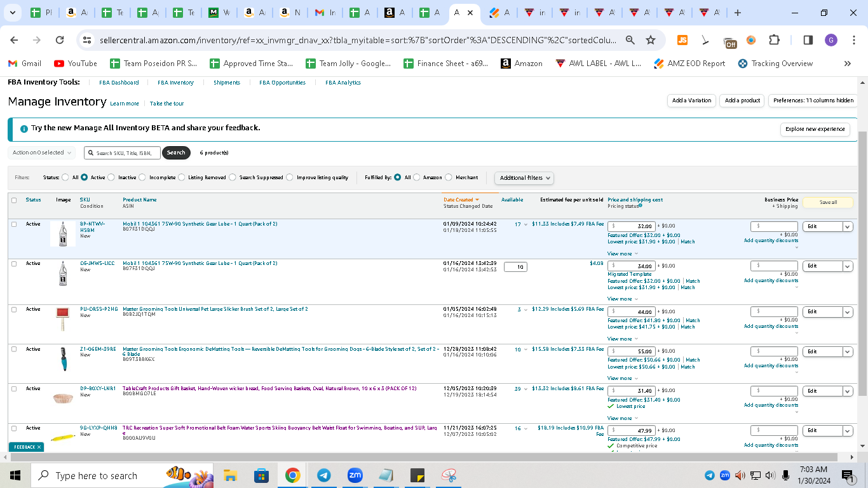Click the Search button
Screen dimensions: 868x488
coord(176,152)
